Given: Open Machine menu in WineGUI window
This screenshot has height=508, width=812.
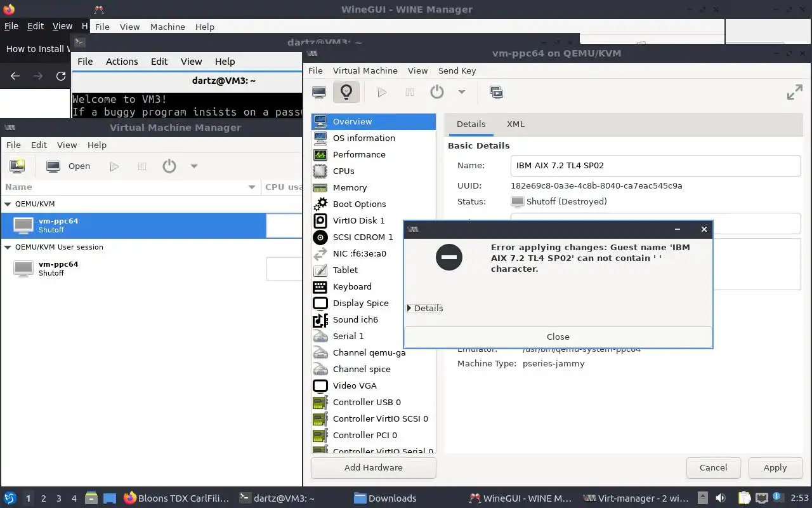Looking at the screenshot, I should (167, 27).
